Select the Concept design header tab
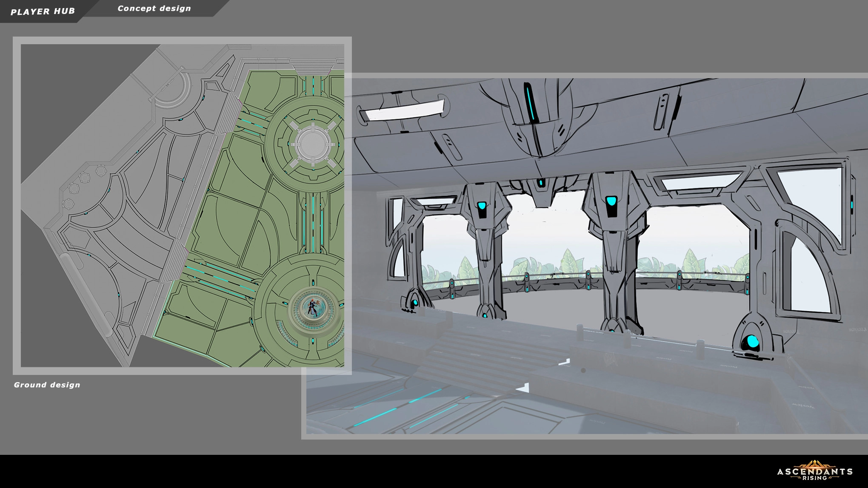 point(154,9)
